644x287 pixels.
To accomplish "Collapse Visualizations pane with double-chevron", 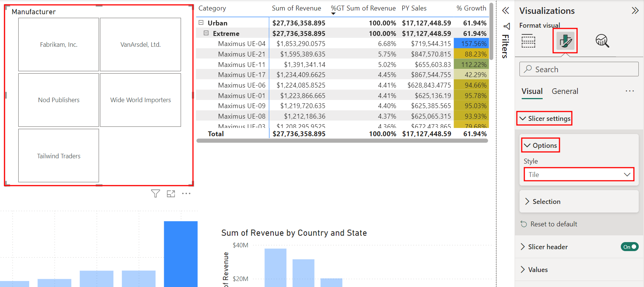I will 635,10.
